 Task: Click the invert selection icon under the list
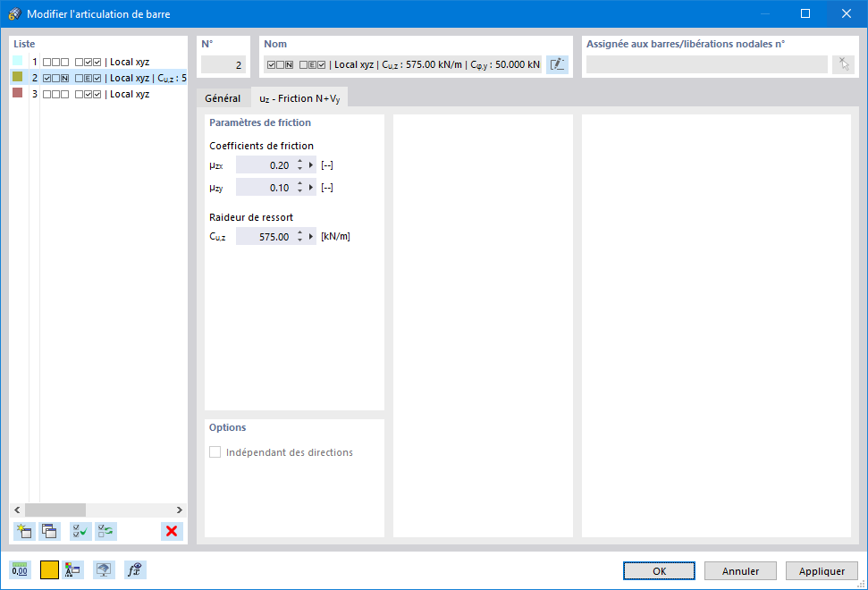point(105,531)
